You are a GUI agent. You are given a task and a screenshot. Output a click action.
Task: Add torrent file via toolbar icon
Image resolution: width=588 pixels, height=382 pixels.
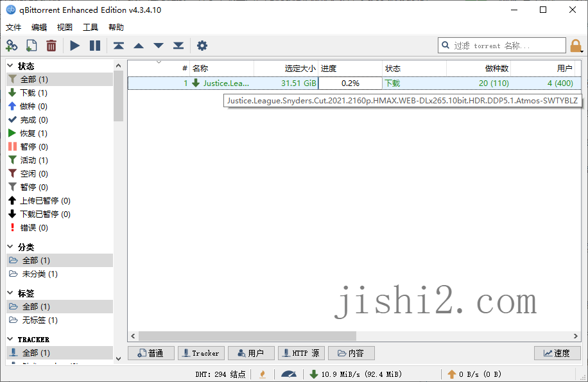point(31,46)
